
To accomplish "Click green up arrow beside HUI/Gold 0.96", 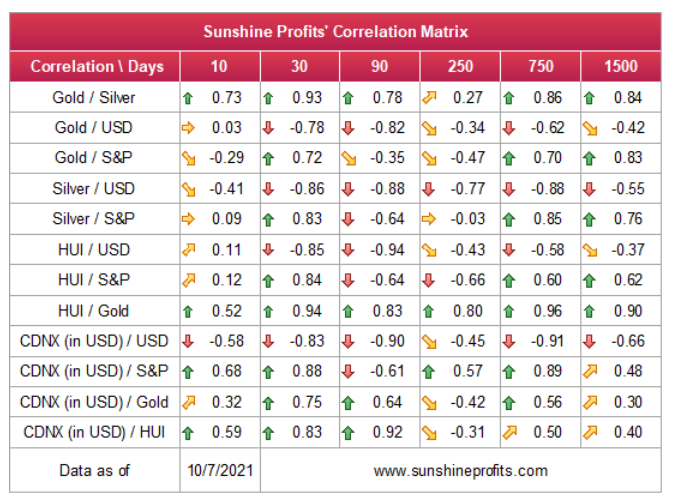I will pos(509,311).
